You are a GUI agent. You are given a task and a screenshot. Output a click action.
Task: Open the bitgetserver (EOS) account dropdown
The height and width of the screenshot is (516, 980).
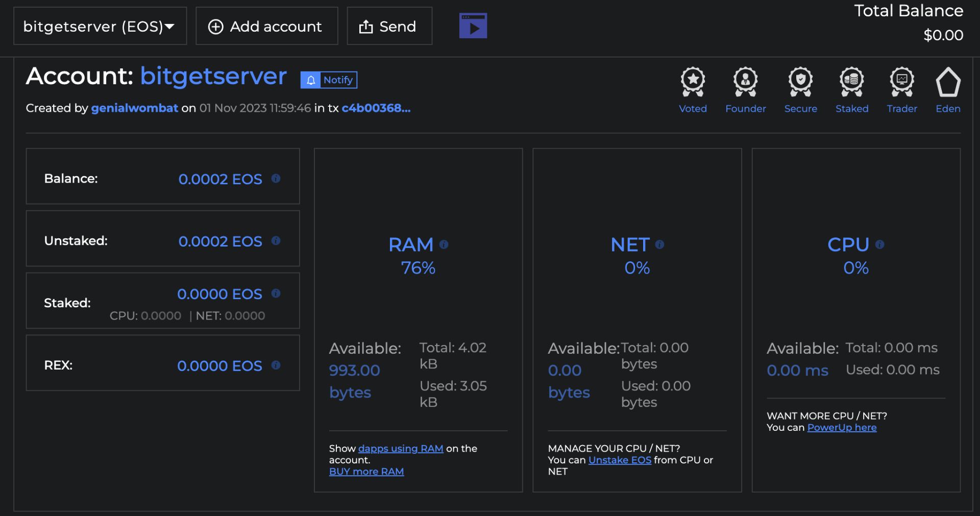(x=100, y=26)
